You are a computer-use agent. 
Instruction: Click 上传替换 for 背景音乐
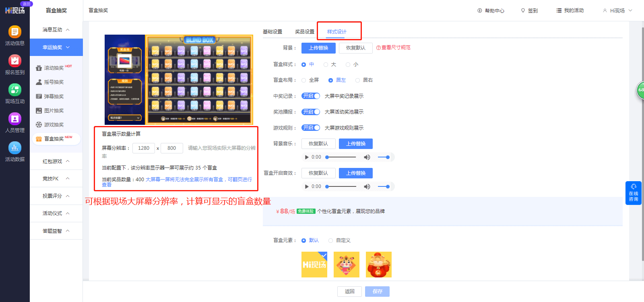point(356,144)
